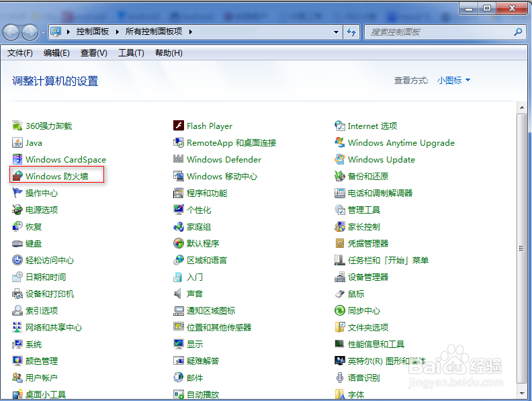Expand the arrow after 所有控制面板项

191,32
